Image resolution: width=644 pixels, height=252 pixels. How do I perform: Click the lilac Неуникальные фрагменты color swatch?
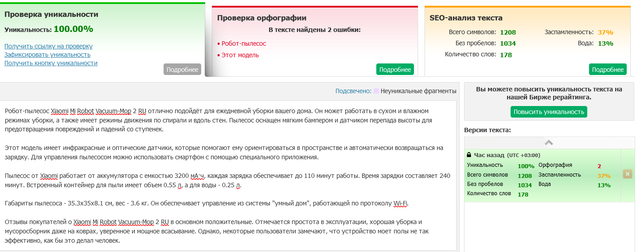[376, 91]
